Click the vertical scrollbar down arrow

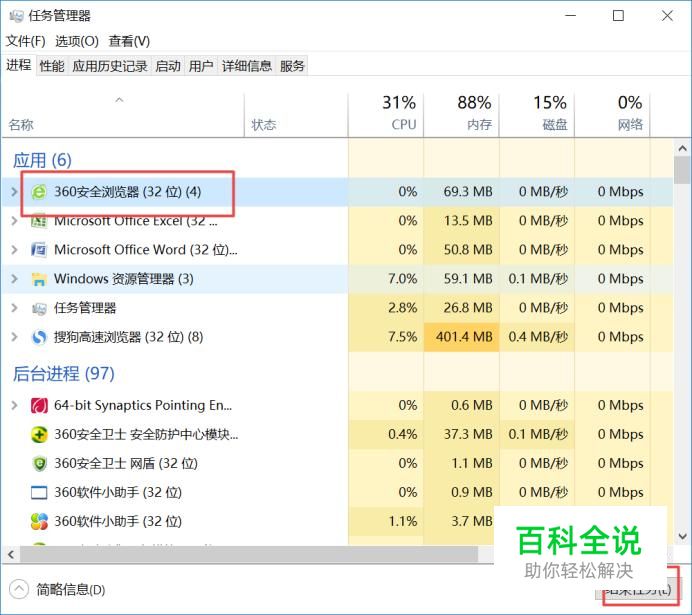682,536
